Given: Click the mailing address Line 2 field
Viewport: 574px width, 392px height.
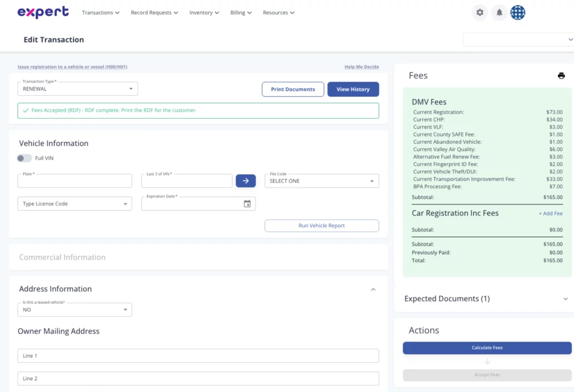Looking at the screenshot, I should click(x=198, y=379).
